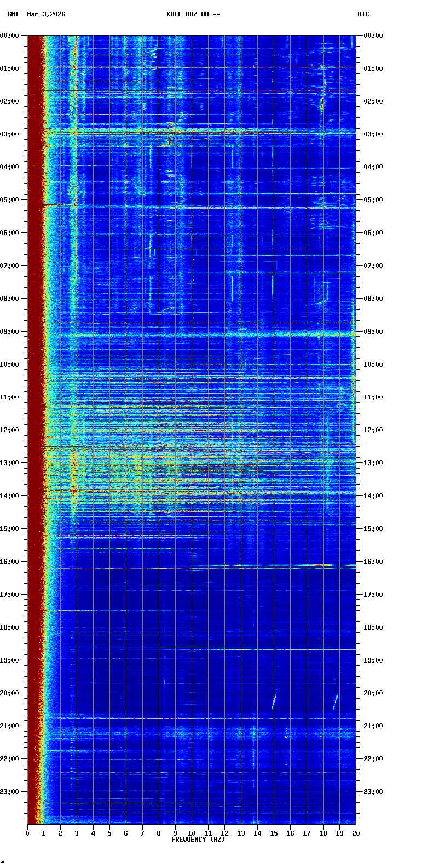Click the 5 Hz tick label on frequency axis
439x868 pixels.
tap(109, 833)
